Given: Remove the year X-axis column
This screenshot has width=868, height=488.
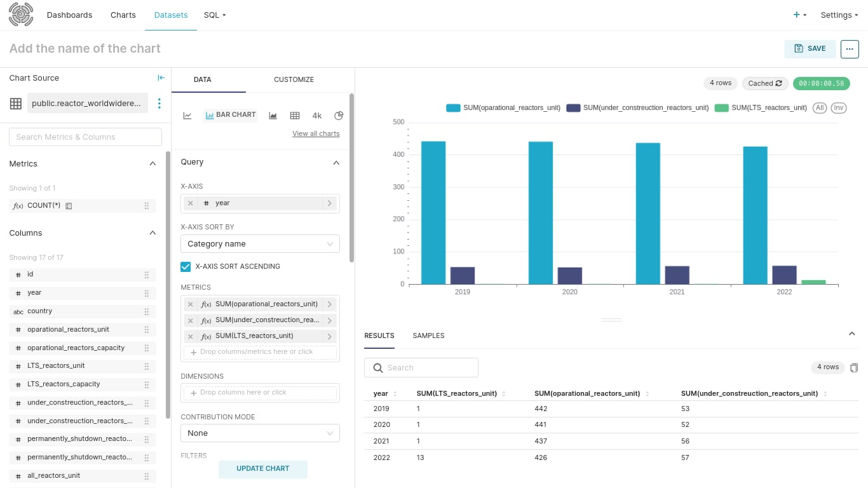Looking at the screenshot, I should (191, 203).
